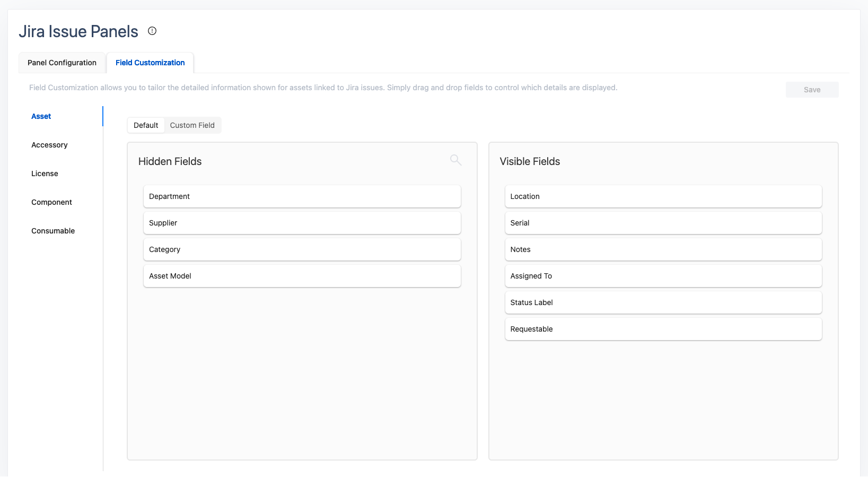Select Asset in the side menu
The image size is (868, 477).
point(41,116)
